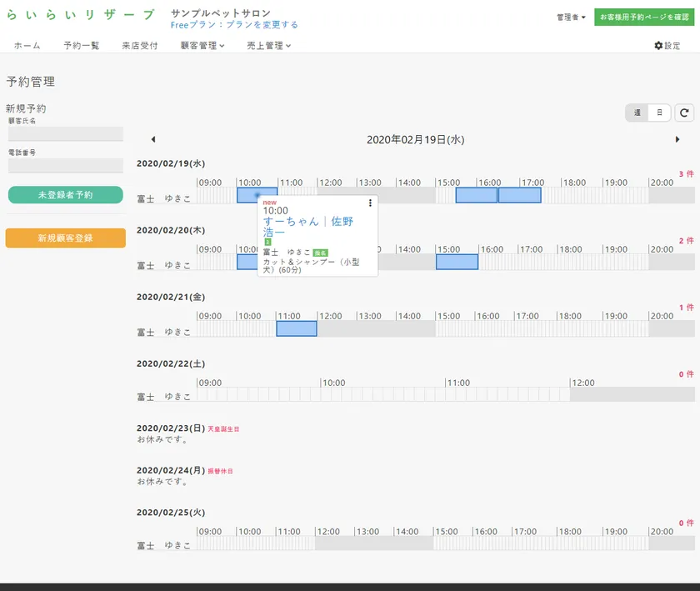Open 設定 gear settings

[x=667, y=46]
